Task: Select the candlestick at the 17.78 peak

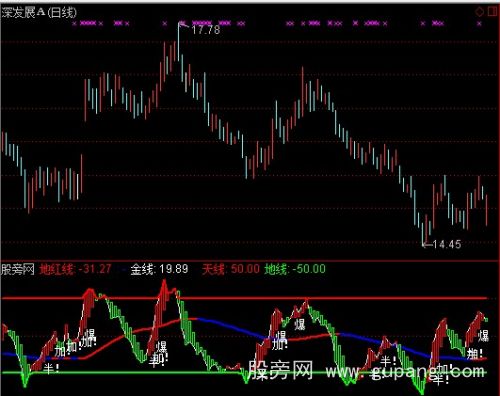Action: (x=179, y=41)
